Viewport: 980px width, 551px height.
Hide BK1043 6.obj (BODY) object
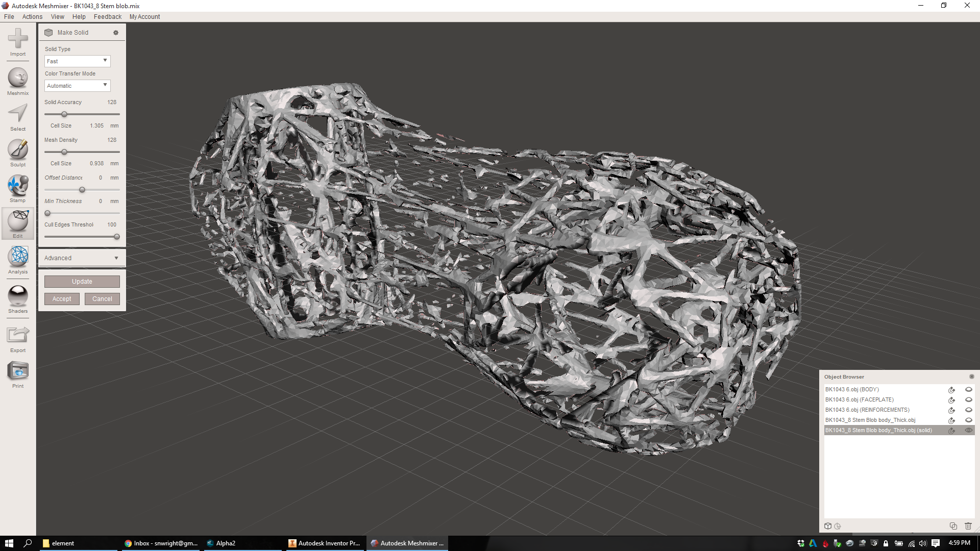click(x=968, y=389)
